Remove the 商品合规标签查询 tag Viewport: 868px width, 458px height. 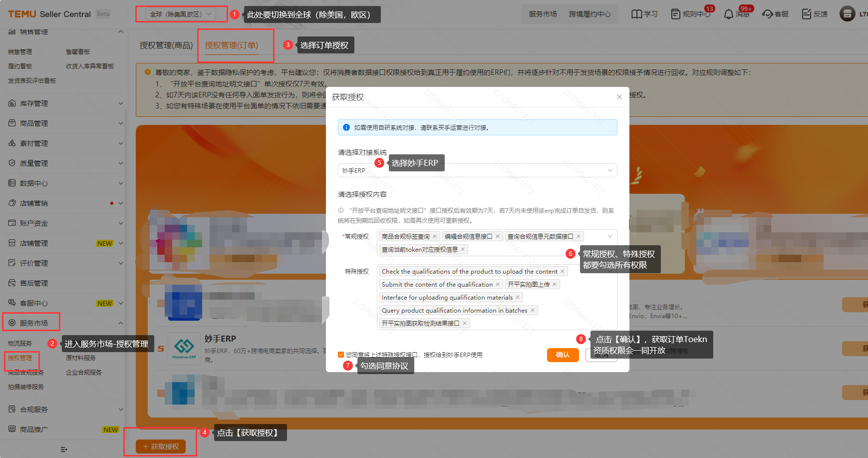[x=435, y=237]
